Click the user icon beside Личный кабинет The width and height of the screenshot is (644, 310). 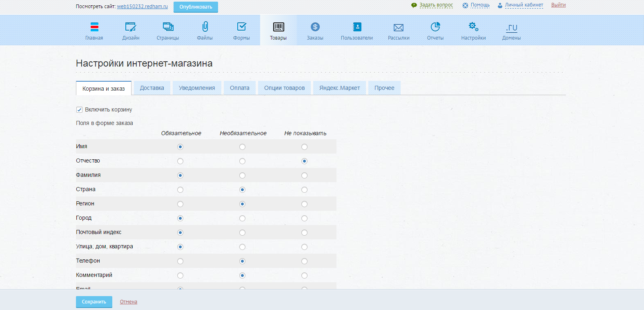[500, 5]
